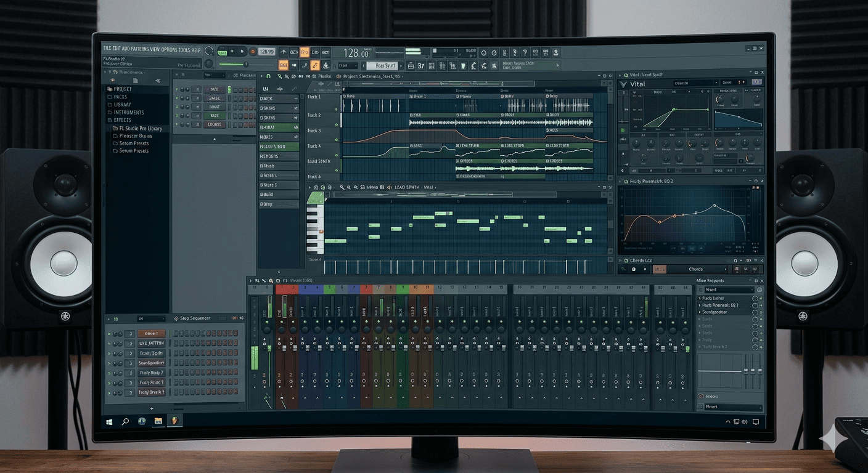
Task: Mute Track 2 in the playlist
Action: (x=337, y=125)
